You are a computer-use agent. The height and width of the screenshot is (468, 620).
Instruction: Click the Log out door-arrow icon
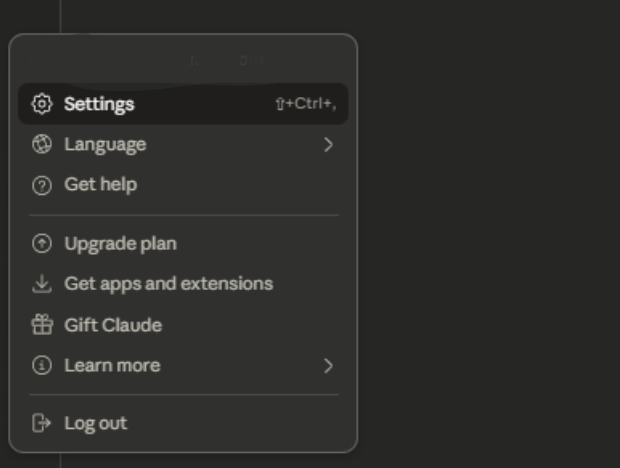pos(41,423)
